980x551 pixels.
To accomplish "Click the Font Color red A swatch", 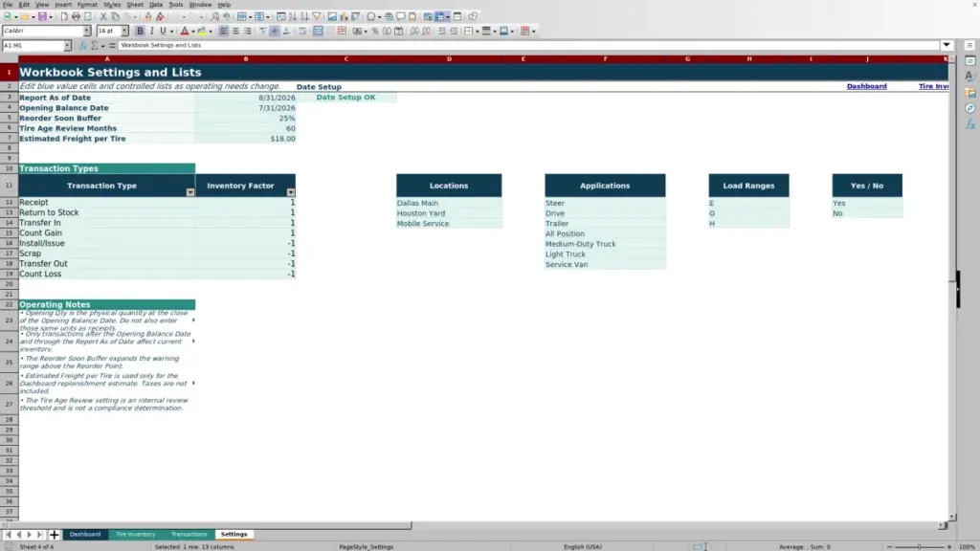I will tap(185, 32).
